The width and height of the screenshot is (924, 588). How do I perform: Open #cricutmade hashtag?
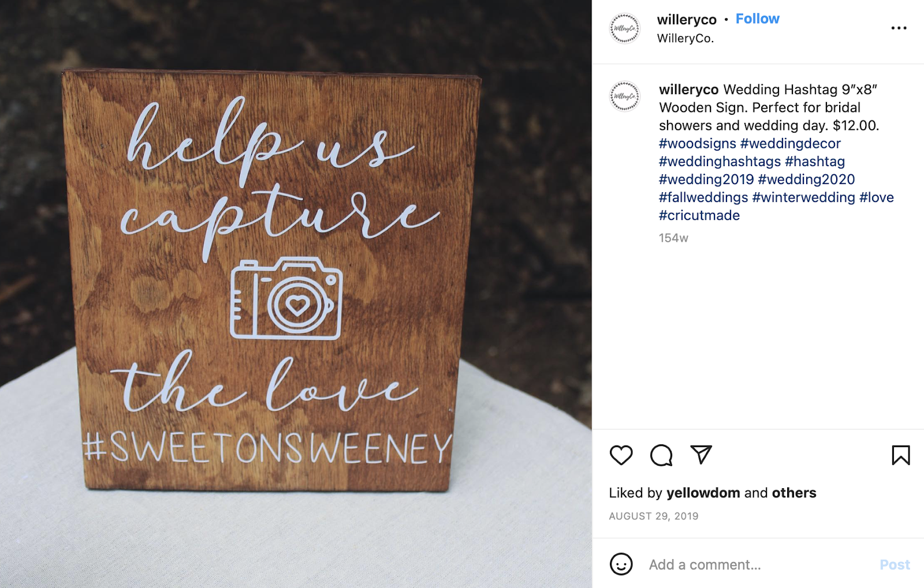[699, 215]
